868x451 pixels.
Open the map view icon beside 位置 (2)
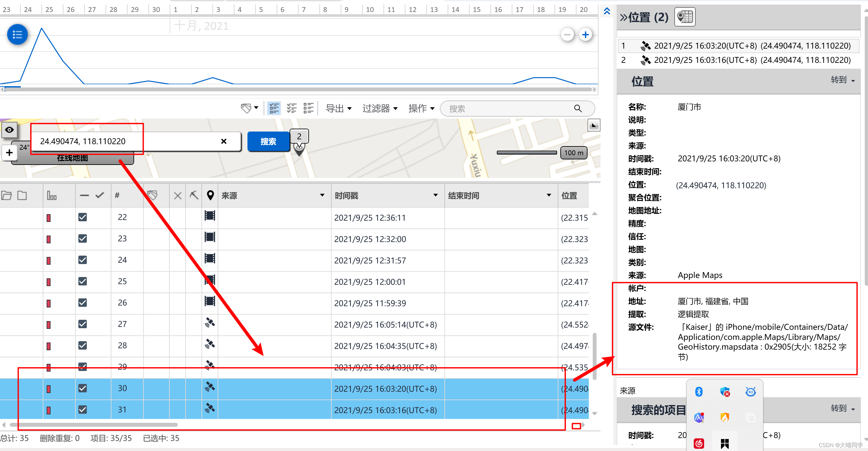[x=684, y=17]
